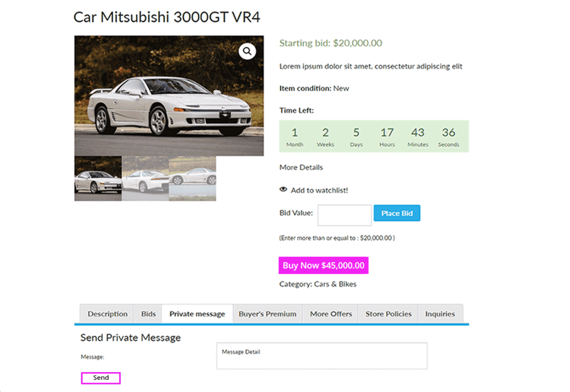Click the Car Mitsubishi 3000GT VR4 title
The image size is (570, 392).
167,17
